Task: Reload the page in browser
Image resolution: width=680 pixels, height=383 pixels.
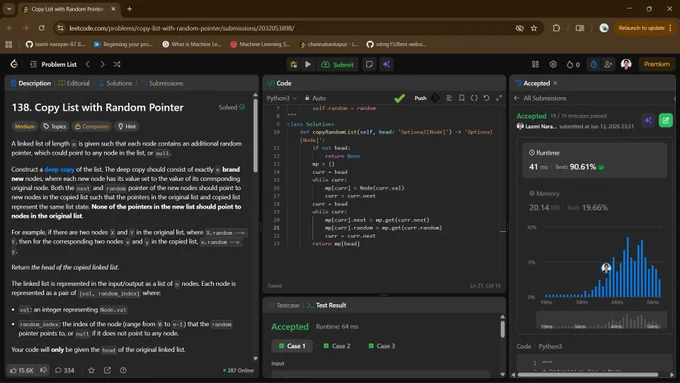Action: tap(42, 28)
